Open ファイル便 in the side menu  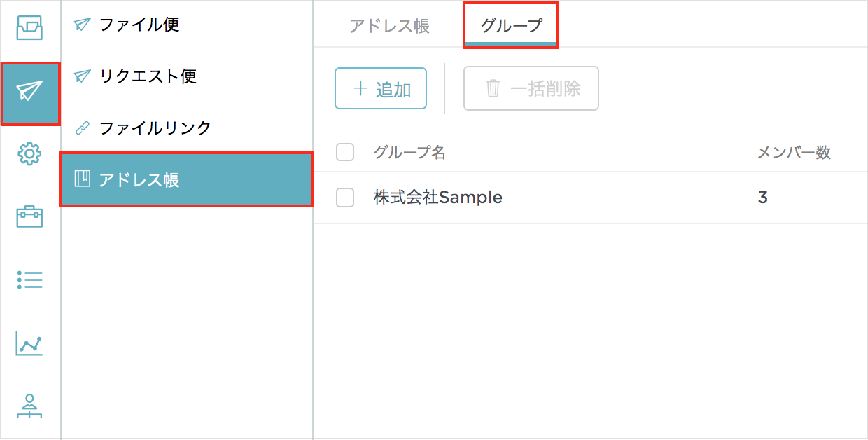pos(139,25)
